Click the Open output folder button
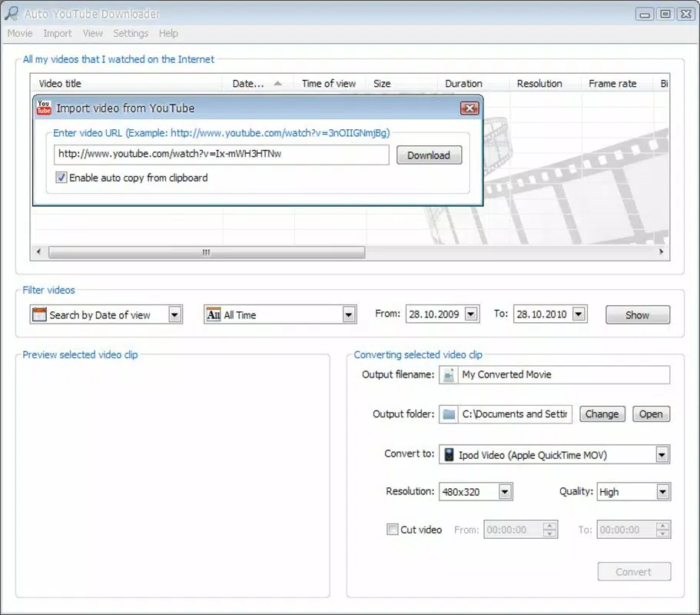This screenshot has height=615, width=700. [x=651, y=414]
